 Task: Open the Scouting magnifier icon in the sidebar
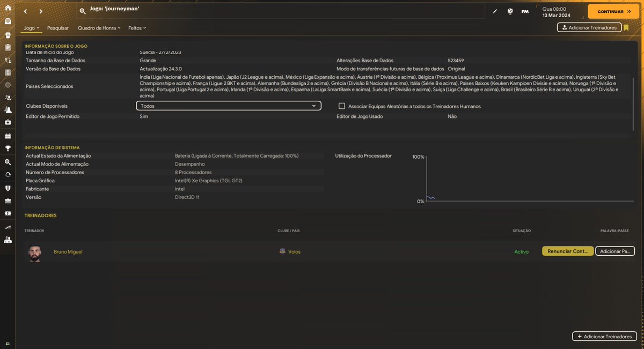[x=8, y=161]
